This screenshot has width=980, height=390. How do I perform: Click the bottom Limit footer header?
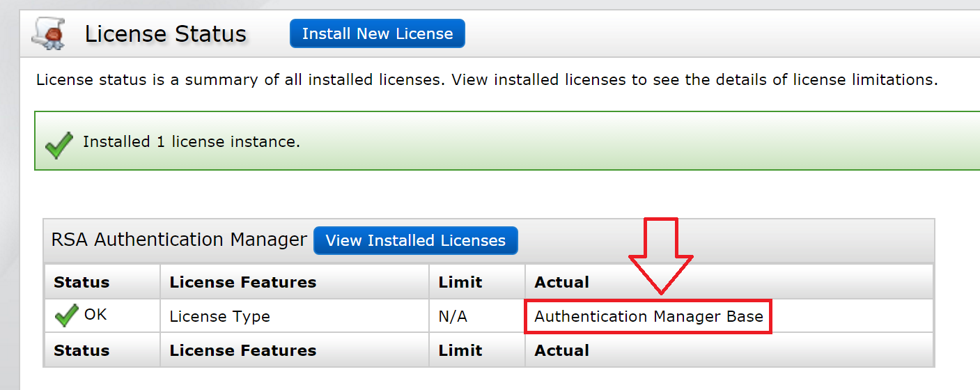click(x=460, y=350)
